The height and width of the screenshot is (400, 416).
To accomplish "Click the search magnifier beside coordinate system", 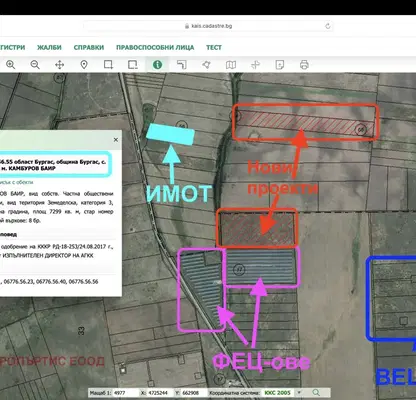I will click(x=316, y=393).
